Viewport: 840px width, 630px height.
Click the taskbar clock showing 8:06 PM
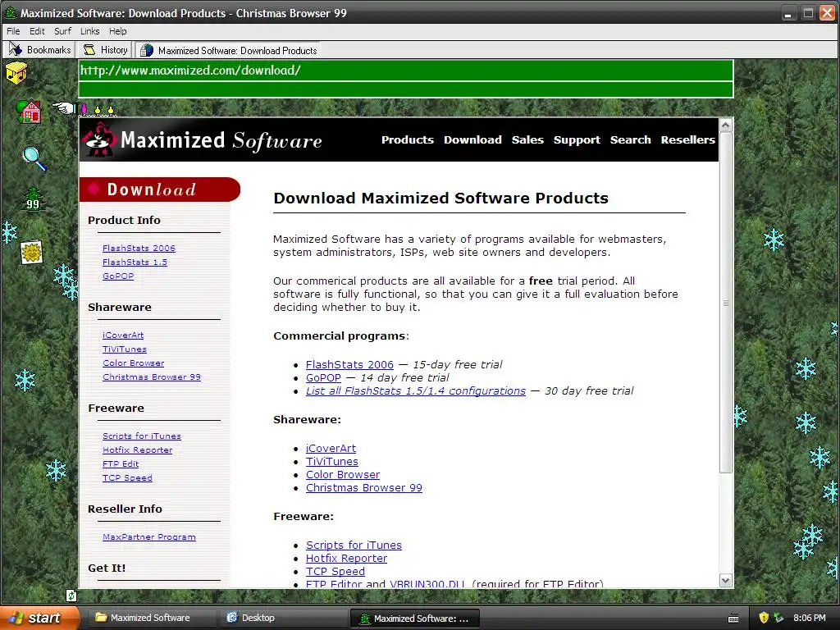[810, 618]
